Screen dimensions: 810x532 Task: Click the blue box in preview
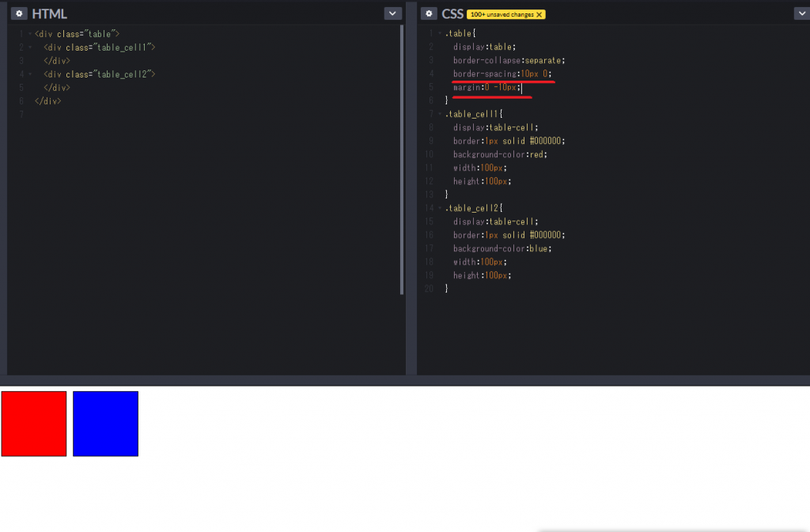point(105,424)
